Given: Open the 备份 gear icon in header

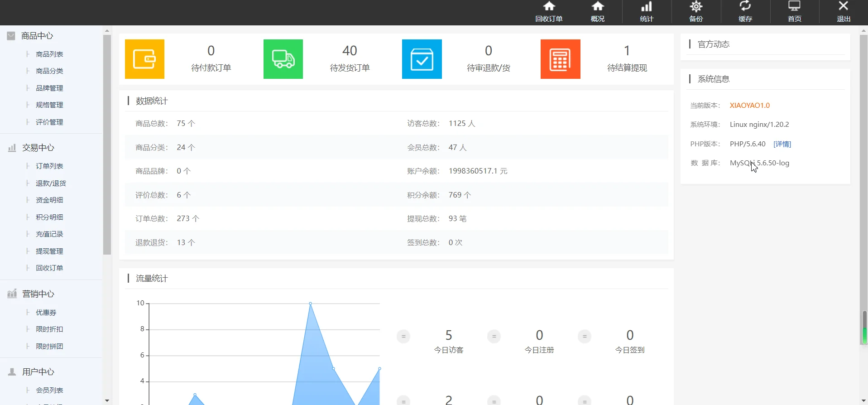Looking at the screenshot, I should tap(696, 12).
